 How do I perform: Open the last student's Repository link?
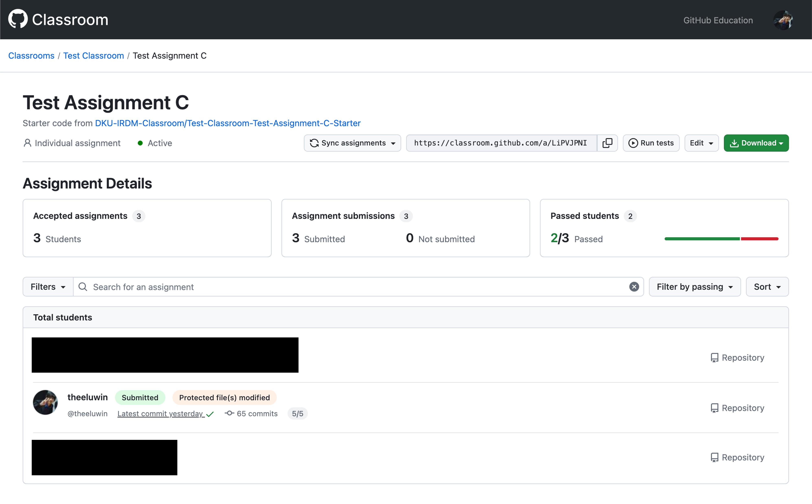737,457
